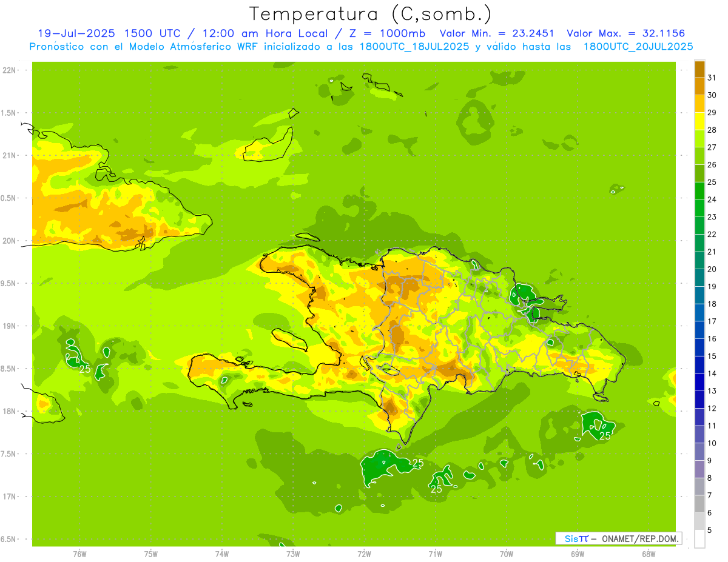Click the legend scale label 31
Screen dimensions: 728x562
pyautogui.click(x=712, y=78)
